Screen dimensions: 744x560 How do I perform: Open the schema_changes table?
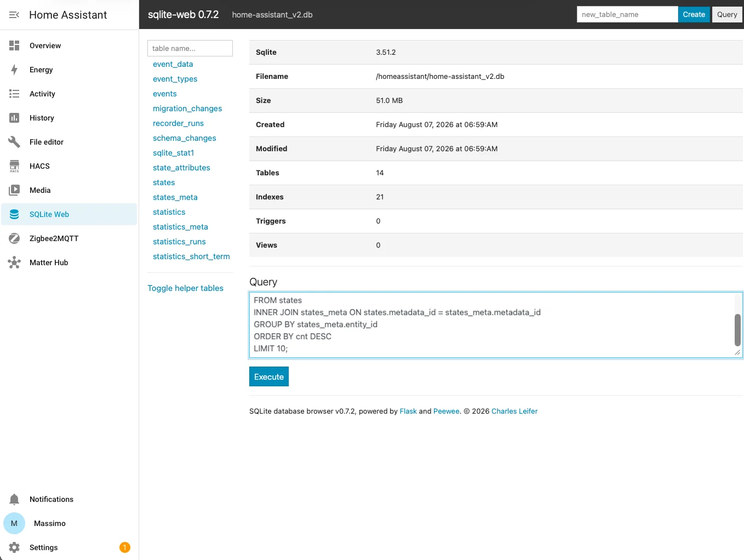184,138
